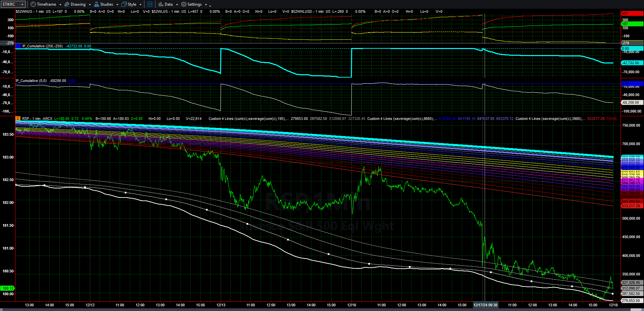Click the Timeframe clock icon
Viewport: 644px width, 311px height.
point(33,4)
